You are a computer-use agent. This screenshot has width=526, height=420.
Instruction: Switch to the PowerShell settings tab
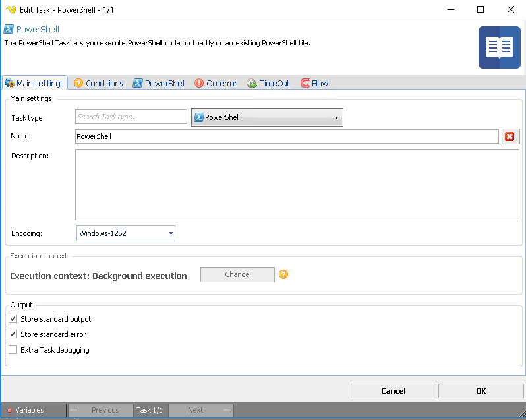click(158, 84)
